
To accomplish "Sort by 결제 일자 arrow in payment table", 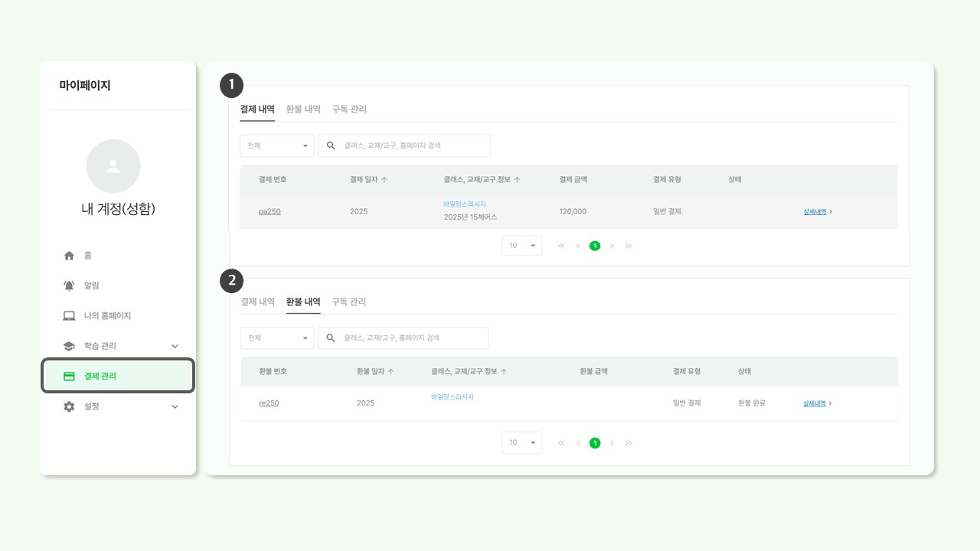I will coord(384,180).
